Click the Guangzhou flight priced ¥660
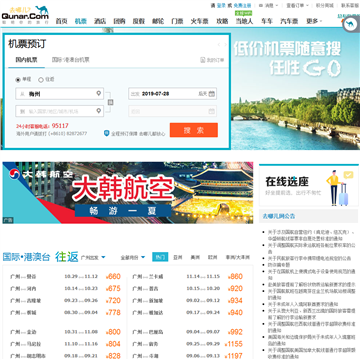The width and height of the screenshot is (360, 360). coord(65,277)
